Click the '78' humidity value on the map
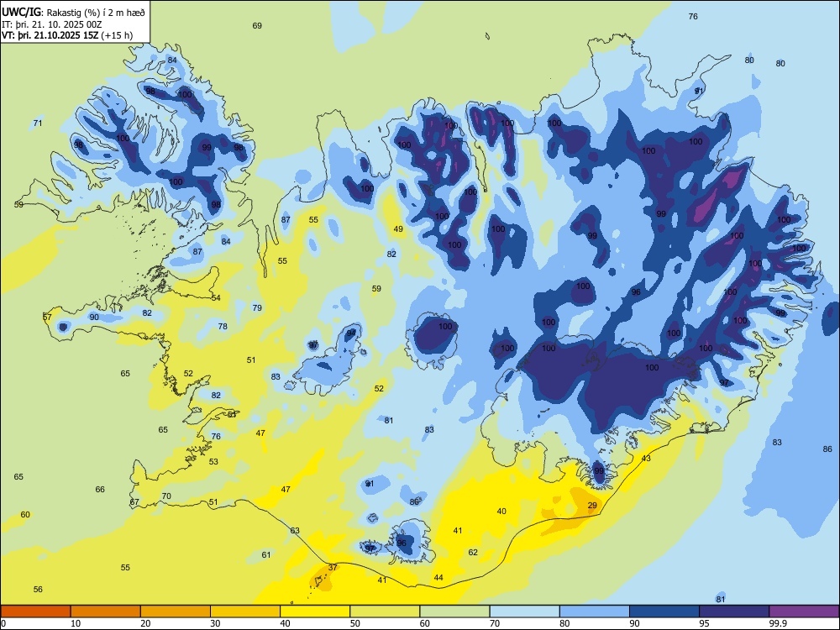The width and height of the screenshot is (840, 630). 223,326
